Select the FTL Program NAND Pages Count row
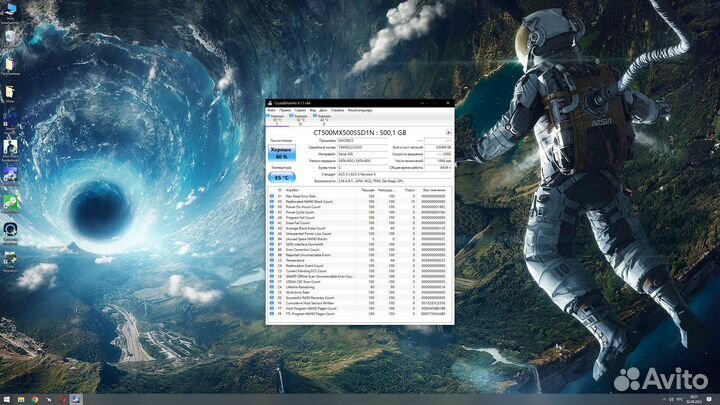Viewport: 720px width, 405px height. [x=360, y=314]
